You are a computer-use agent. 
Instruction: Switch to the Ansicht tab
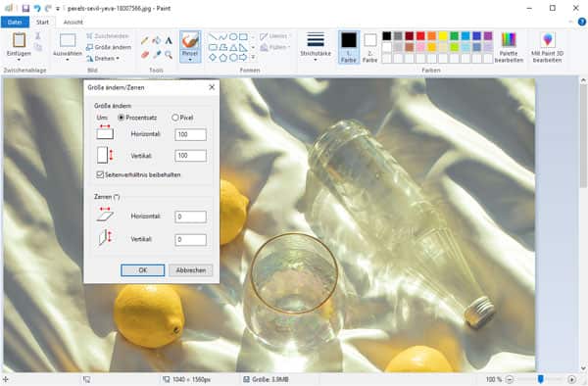click(x=73, y=23)
